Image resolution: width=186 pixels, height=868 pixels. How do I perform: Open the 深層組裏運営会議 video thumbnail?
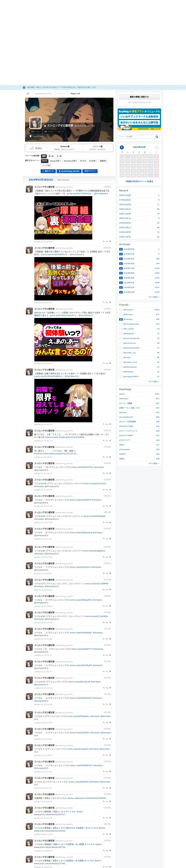[x=63, y=218]
